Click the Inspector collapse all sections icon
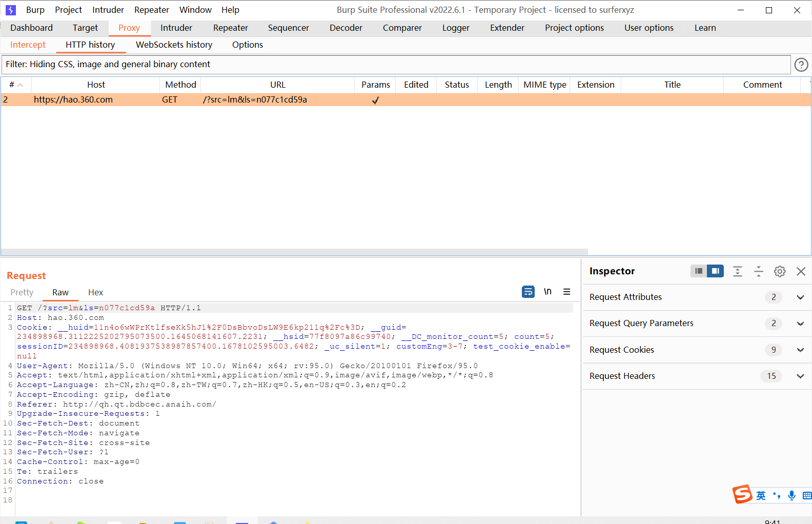Viewport: 812px width, 524px height. [759, 271]
